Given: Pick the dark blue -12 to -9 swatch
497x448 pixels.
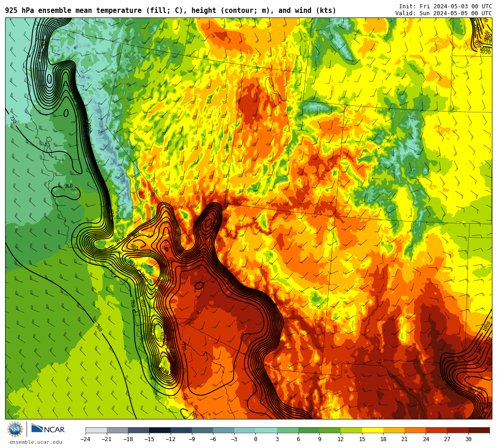Looking at the screenshot, I should (x=181, y=430).
